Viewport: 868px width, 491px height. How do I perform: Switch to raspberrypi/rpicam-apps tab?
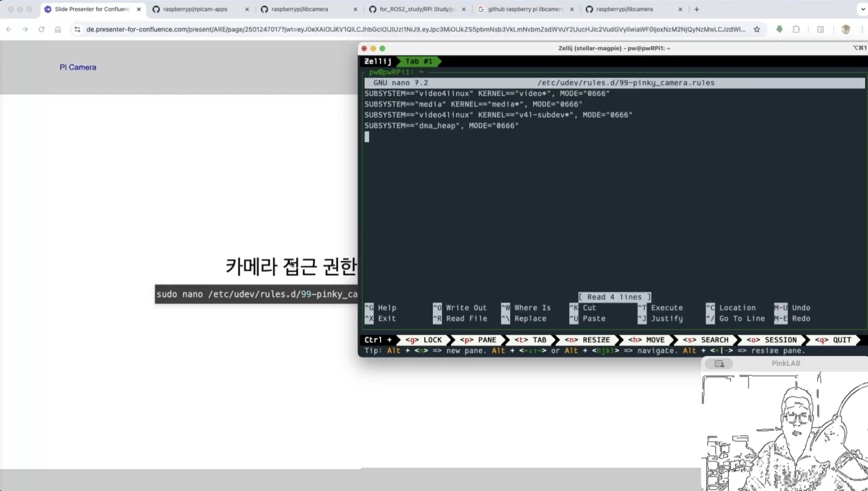(x=195, y=9)
